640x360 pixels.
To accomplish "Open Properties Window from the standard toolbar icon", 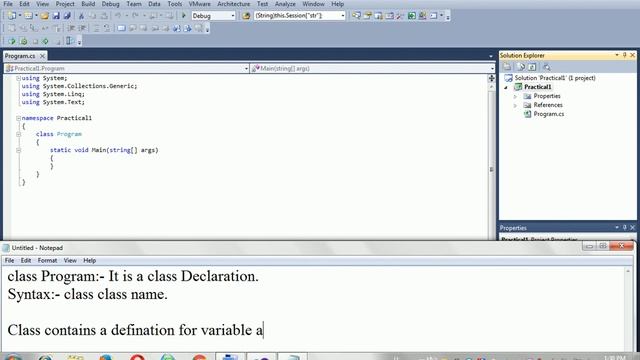I will click(x=367, y=16).
